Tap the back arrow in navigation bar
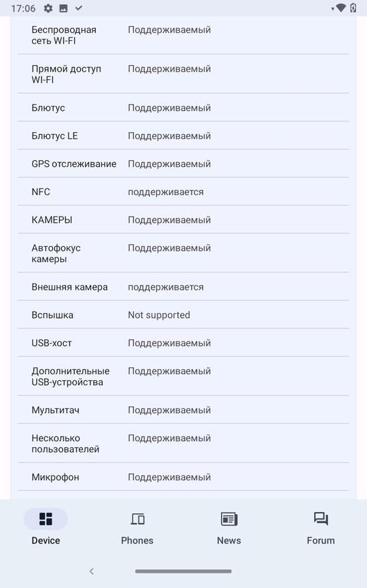 pos(92,571)
